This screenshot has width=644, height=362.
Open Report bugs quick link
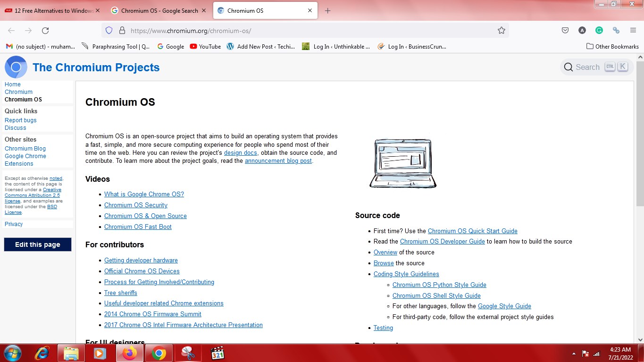(20, 120)
